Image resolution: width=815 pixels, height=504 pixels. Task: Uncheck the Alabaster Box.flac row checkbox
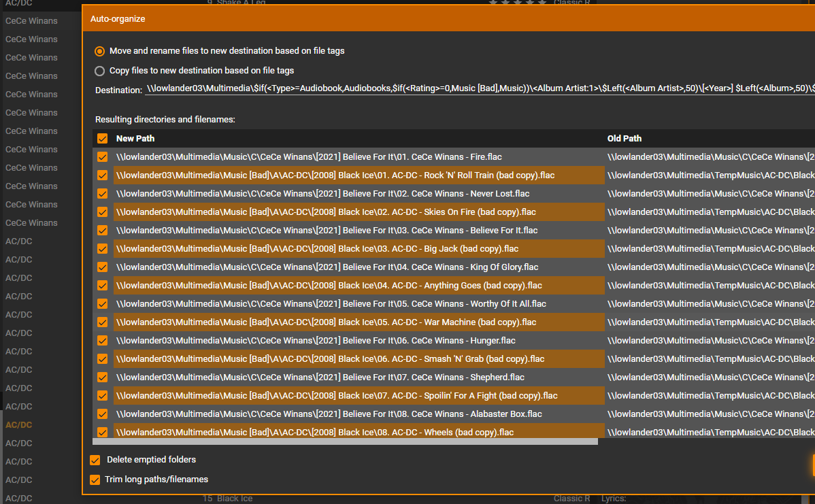103,414
